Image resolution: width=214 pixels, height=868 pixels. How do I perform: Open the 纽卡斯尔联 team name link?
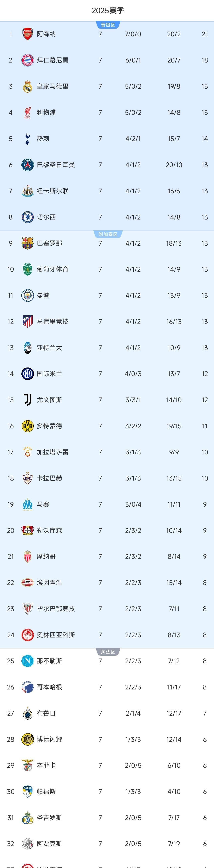[x=53, y=191]
